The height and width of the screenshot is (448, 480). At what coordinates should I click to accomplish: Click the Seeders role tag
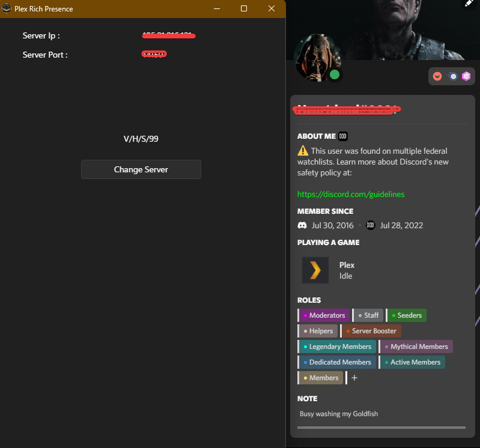[406, 315]
